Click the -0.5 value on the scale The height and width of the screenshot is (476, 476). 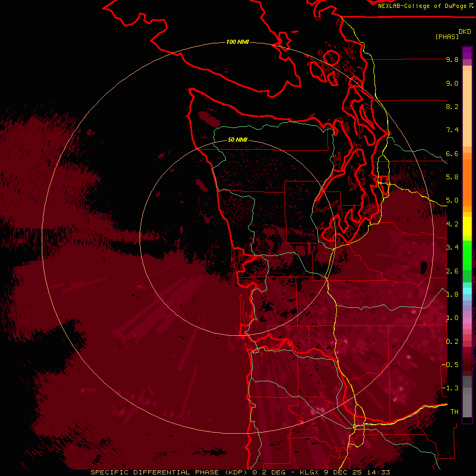point(450,365)
